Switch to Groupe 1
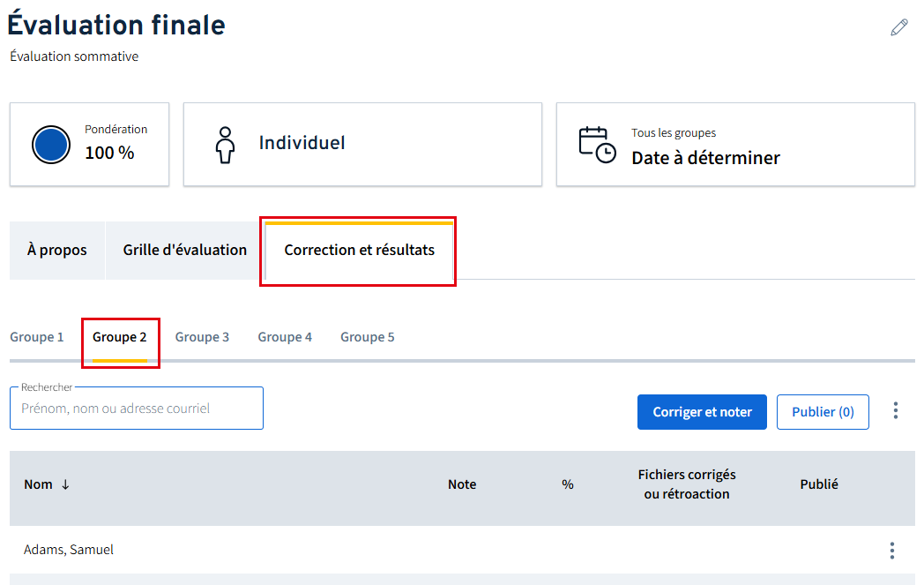The height and width of the screenshot is (585, 924). (37, 337)
